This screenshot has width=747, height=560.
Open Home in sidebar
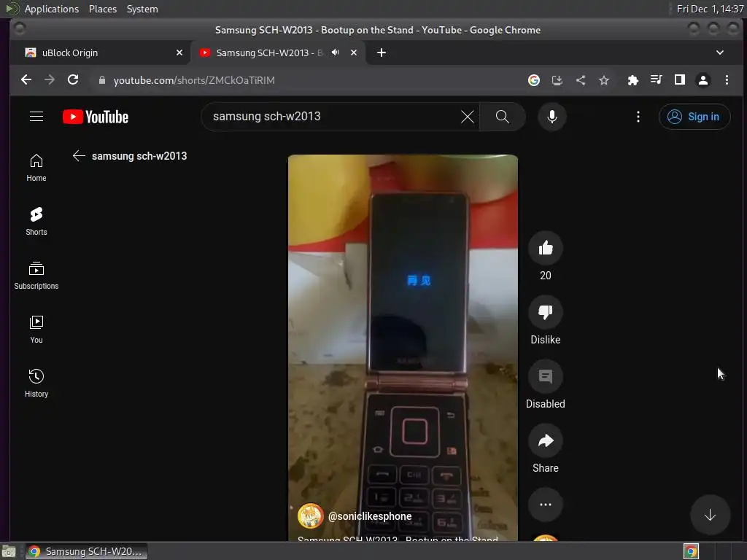tap(36, 168)
